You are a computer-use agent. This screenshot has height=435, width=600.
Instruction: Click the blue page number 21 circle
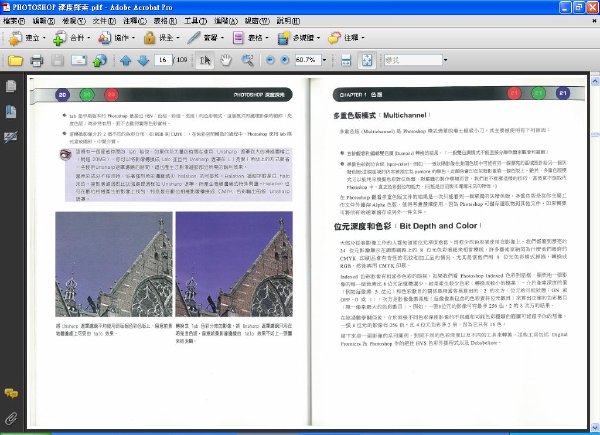tap(562, 93)
